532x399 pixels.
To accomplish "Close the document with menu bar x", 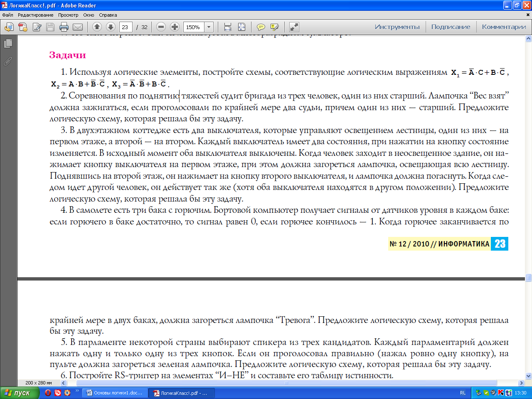I will coord(528,15).
